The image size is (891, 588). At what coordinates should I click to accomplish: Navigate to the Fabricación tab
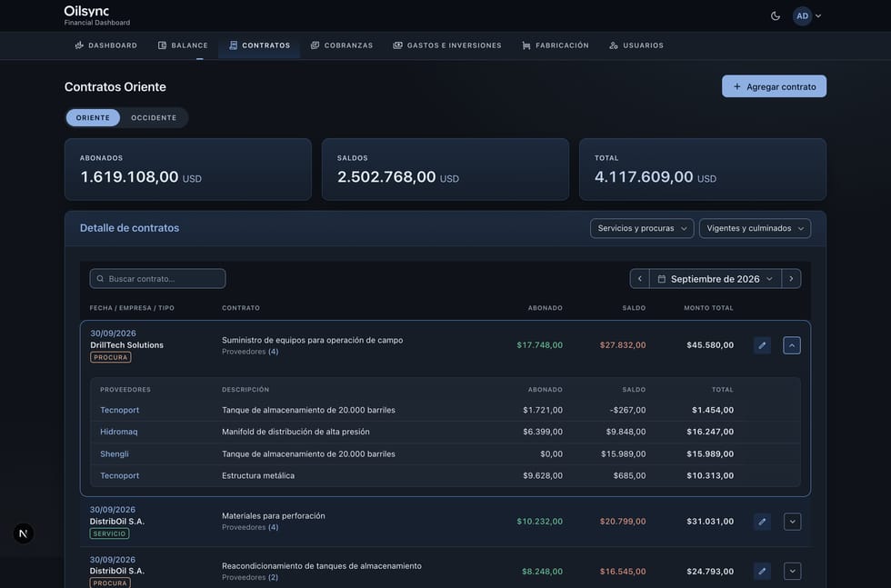(556, 45)
